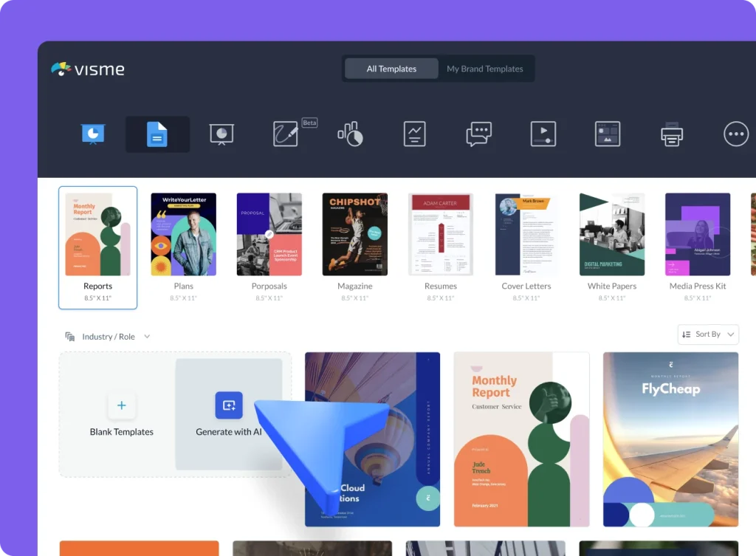Collapse the Industry / Role chevron
Image resolution: width=756 pixels, height=556 pixels.
pyautogui.click(x=146, y=336)
